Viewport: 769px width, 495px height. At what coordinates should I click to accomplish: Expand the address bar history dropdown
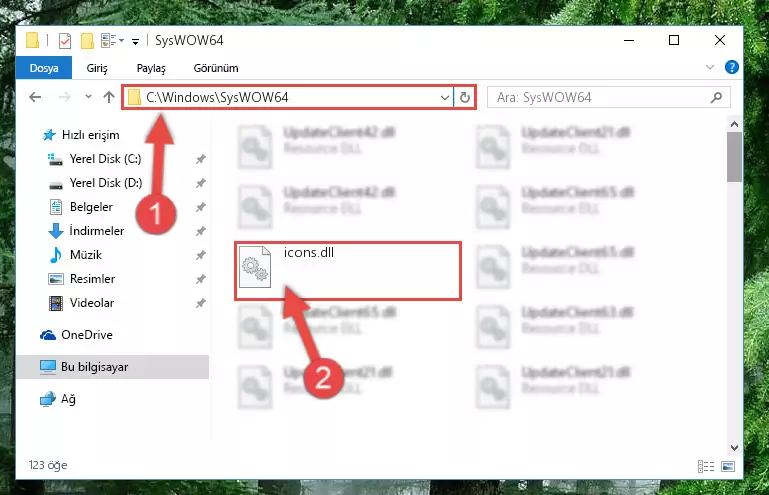(445, 98)
